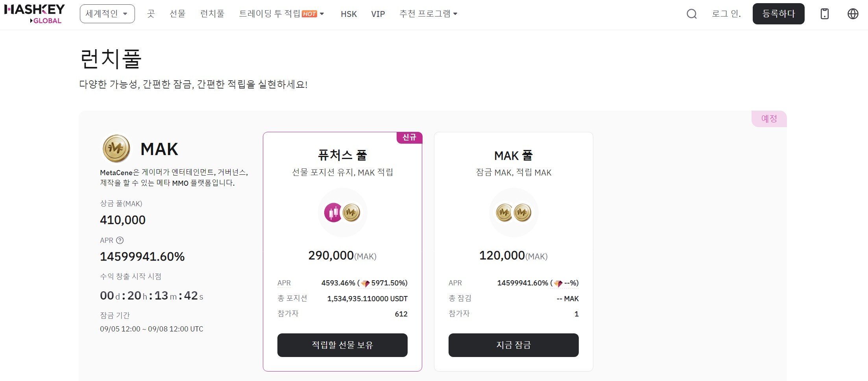Click the dual MAK coin icon in MAK 풀
Viewport: 868px width, 381px height.
pos(513,213)
